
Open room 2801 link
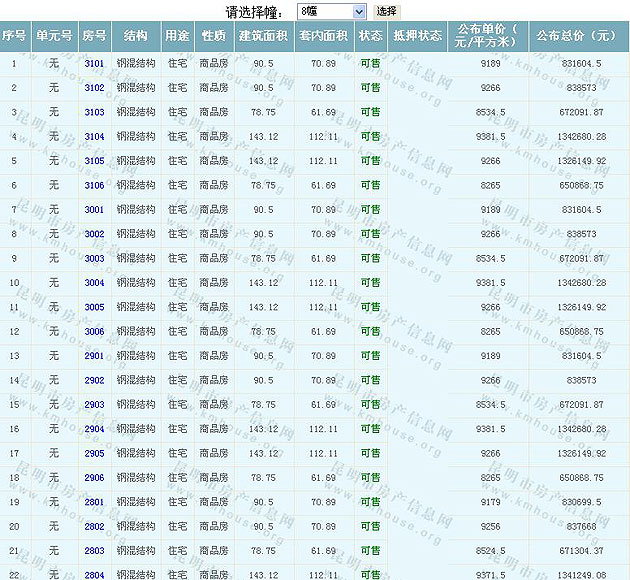[94, 502]
